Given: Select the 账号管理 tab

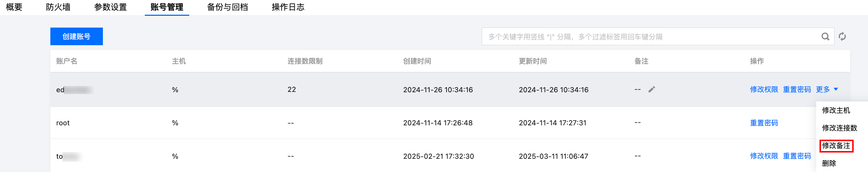Looking at the screenshot, I should [x=167, y=7].
